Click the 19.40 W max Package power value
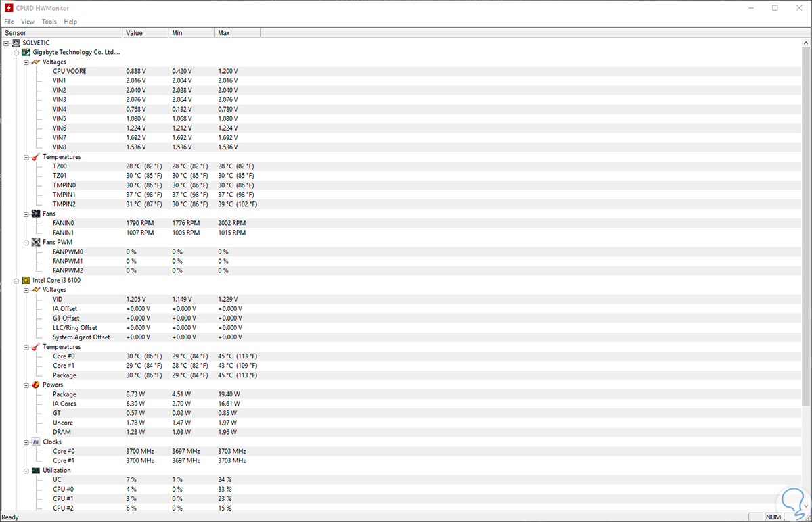Screen dimensions: 812x522 [x=229, y=394]
